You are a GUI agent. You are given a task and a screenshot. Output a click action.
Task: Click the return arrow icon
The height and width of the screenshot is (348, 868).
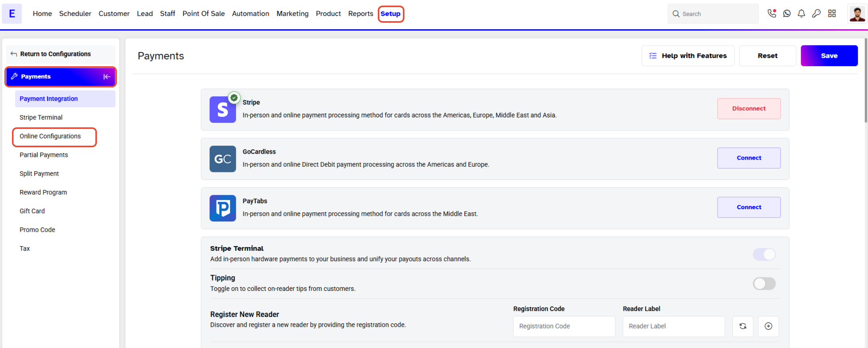pyautogui.click(x=14, y=54)
